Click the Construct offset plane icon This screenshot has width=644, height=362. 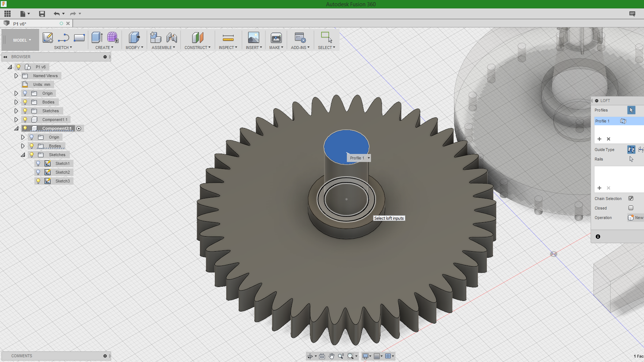(x=197, y=37)
